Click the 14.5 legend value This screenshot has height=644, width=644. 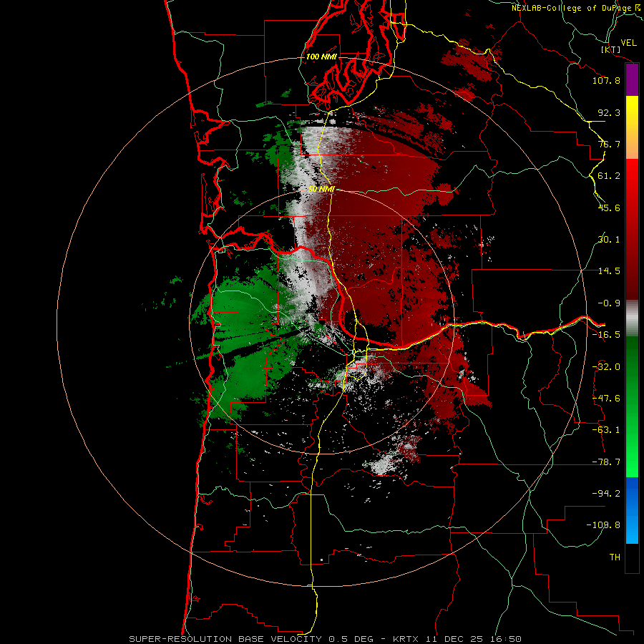(x=609, y=271)
